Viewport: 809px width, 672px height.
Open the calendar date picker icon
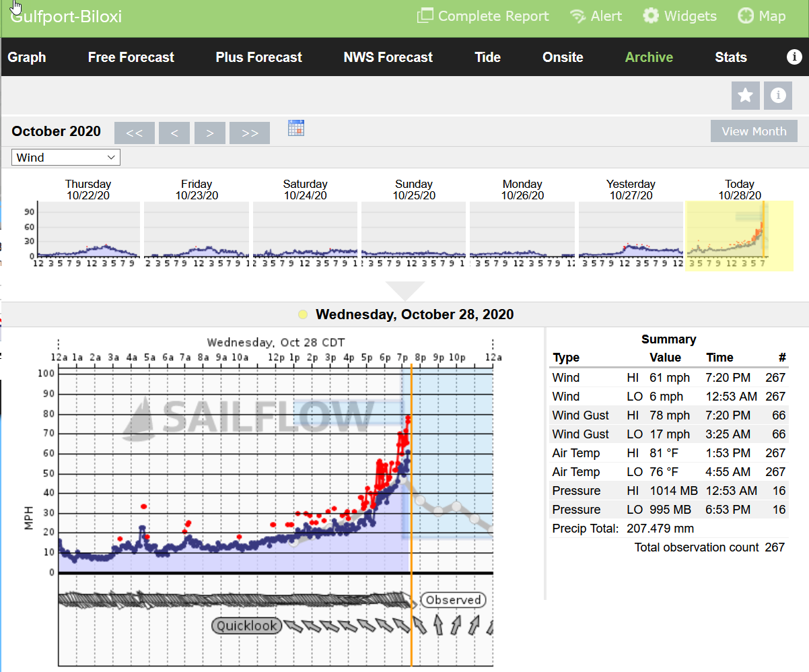click(x=296, y=128)
